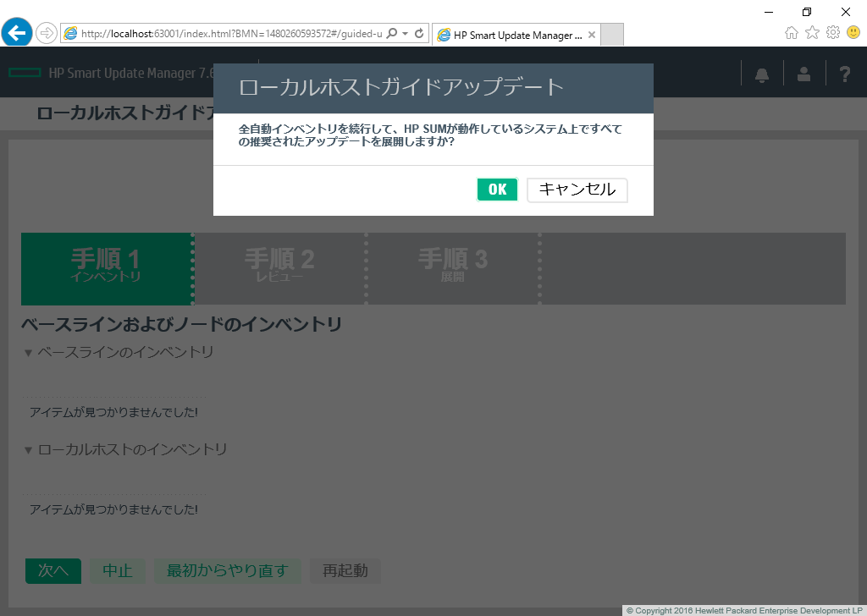The image size is (867, 616).
Task: Open help question mark icon
Action: (845, 74)
